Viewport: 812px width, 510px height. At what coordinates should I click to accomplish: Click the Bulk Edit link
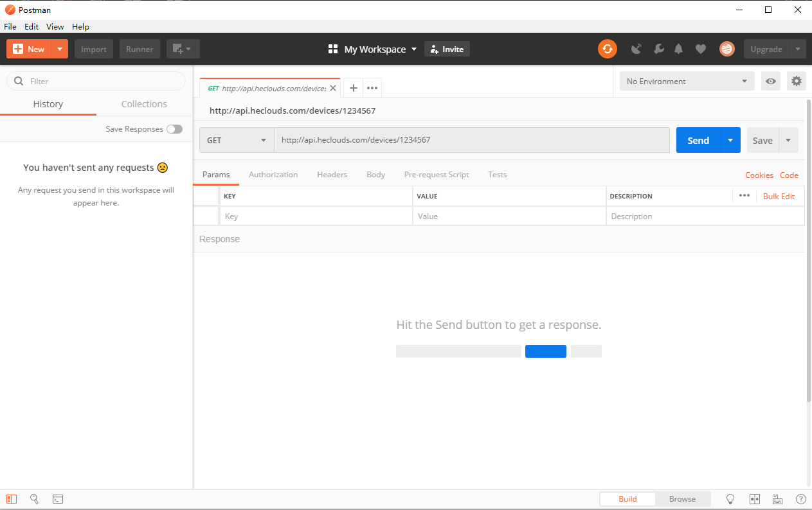779,196
